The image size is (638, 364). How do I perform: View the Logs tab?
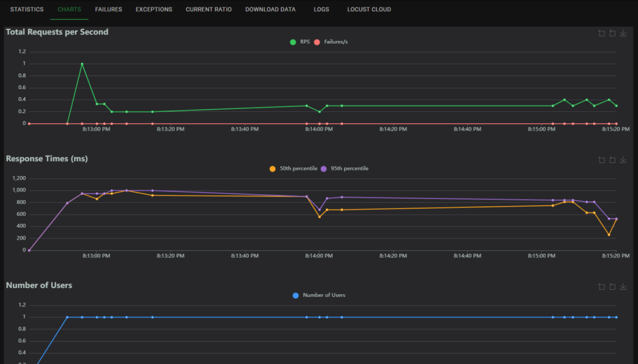pos(321,10)
